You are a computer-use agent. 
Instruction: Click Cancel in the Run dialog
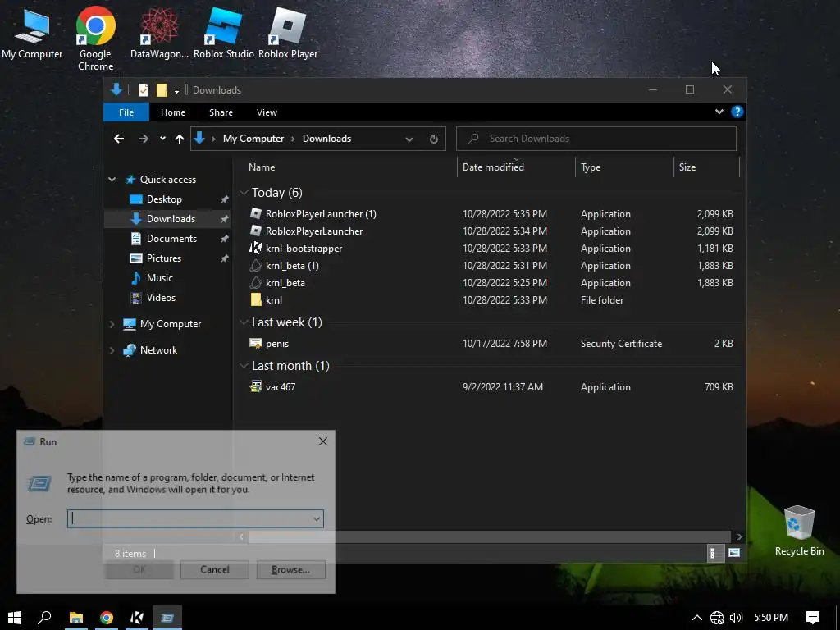pyautogui.click(x=215, y=569)
